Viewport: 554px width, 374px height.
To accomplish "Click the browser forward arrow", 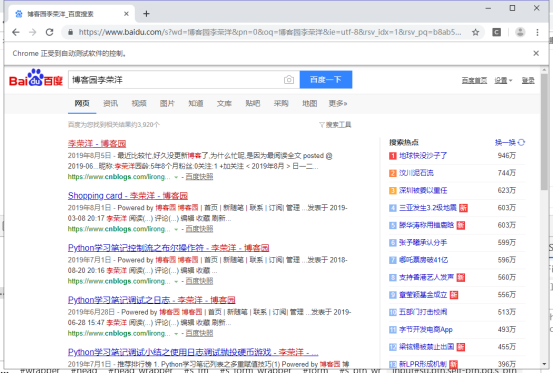I will click(x=33, y=32).
